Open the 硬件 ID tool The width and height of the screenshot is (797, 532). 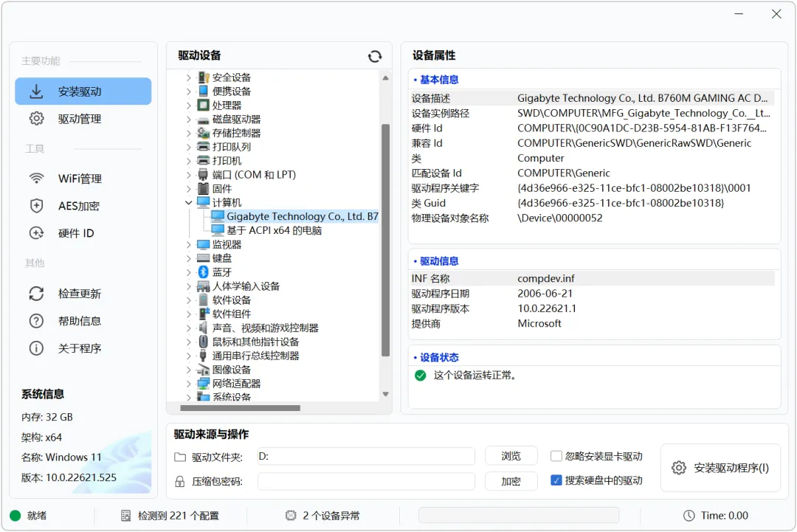point(83,233)
